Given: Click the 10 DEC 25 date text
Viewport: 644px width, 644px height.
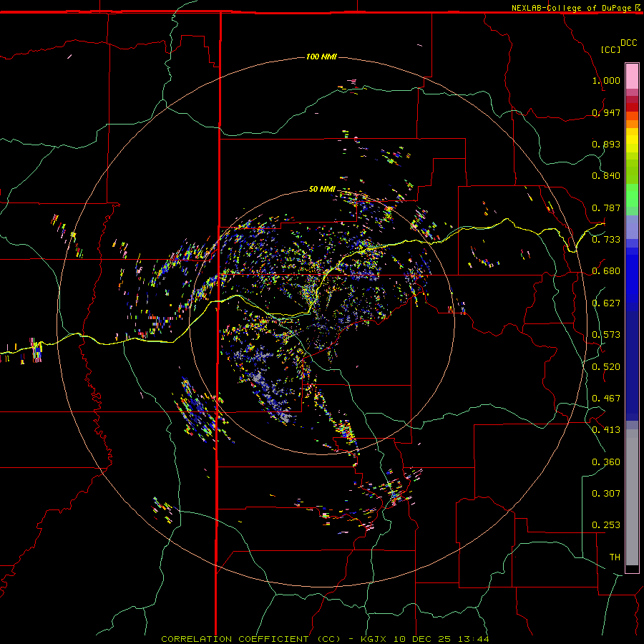Looking at the screenshot, I should (421, 639).
